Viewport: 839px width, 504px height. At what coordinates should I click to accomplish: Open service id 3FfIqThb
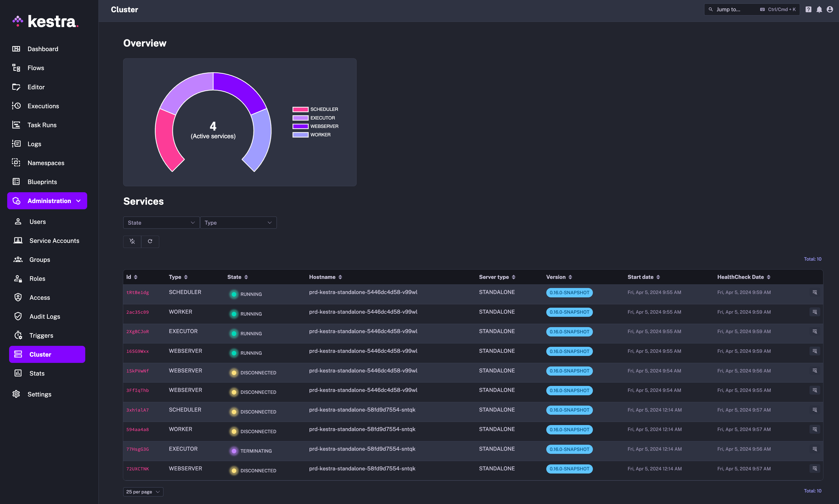point(138,390)
